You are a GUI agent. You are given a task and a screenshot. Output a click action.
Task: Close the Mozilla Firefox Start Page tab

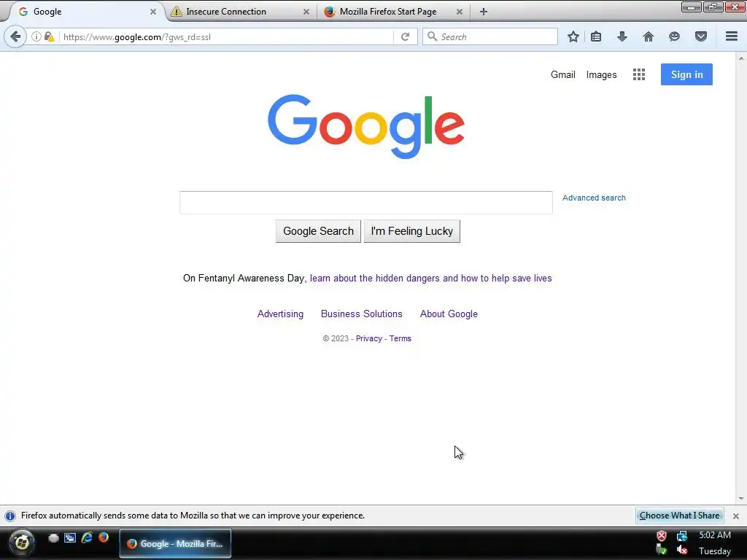(x=460, y=12)
